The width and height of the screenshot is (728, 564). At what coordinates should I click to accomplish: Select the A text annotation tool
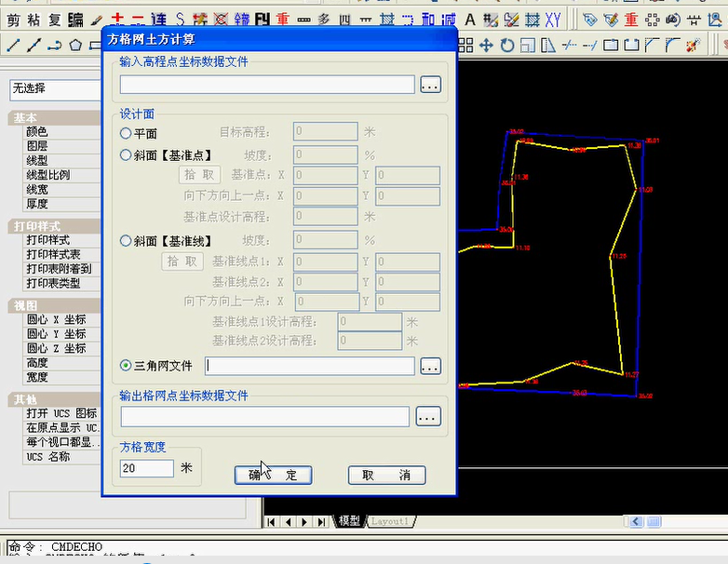470,20
